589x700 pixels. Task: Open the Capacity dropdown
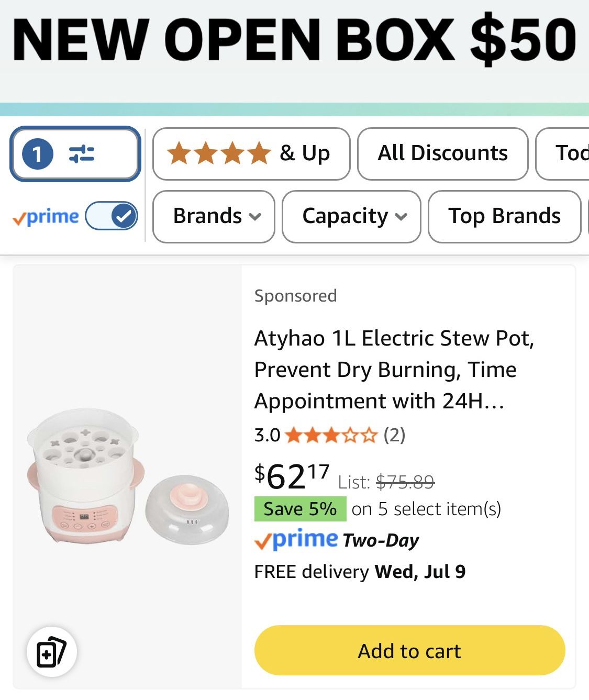[351, 216]
